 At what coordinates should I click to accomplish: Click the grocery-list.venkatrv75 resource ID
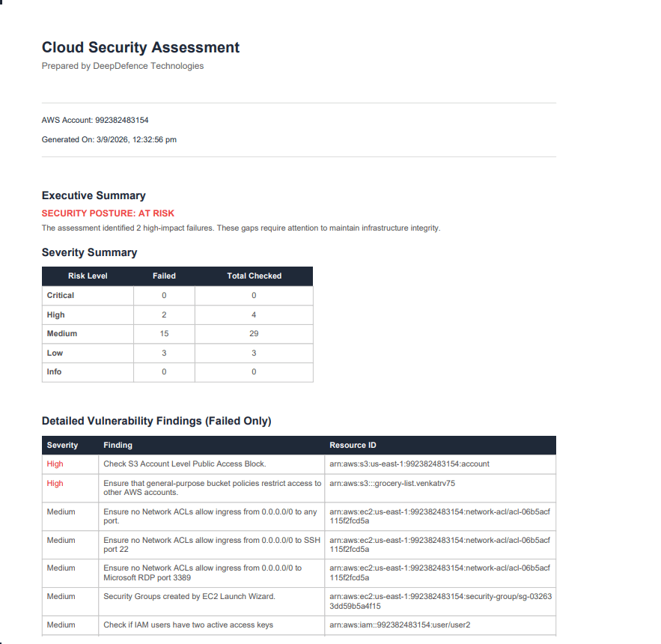click(x=392, y=483)
